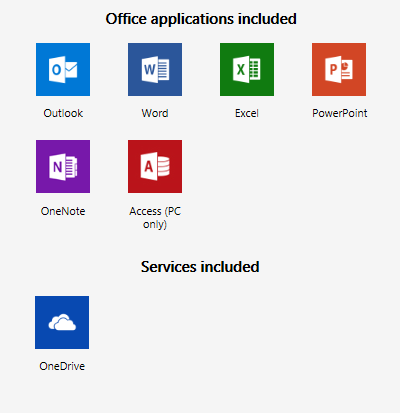This screenshot has height=413, width=400.
Task: Click "Office applications included" heading
Action: coord(201,19)
